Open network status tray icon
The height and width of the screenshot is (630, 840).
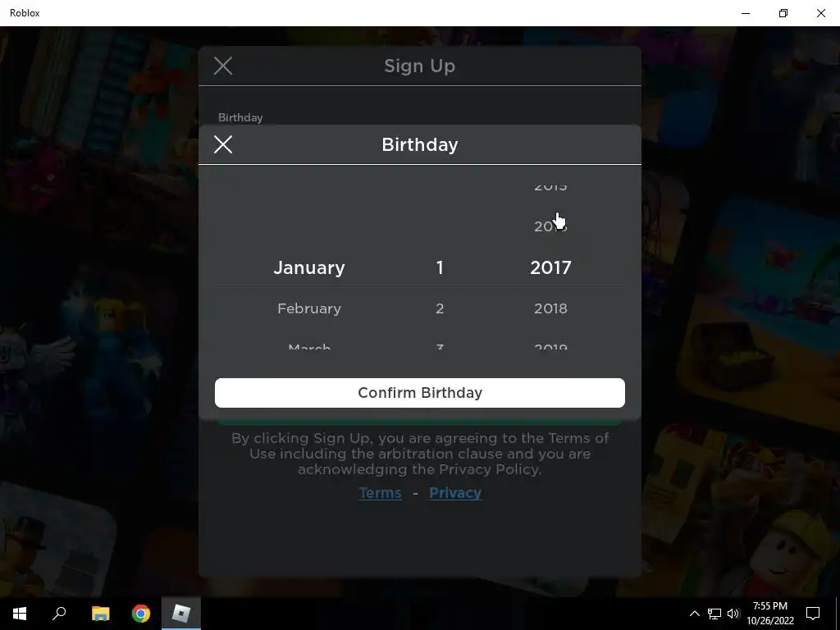714,614
